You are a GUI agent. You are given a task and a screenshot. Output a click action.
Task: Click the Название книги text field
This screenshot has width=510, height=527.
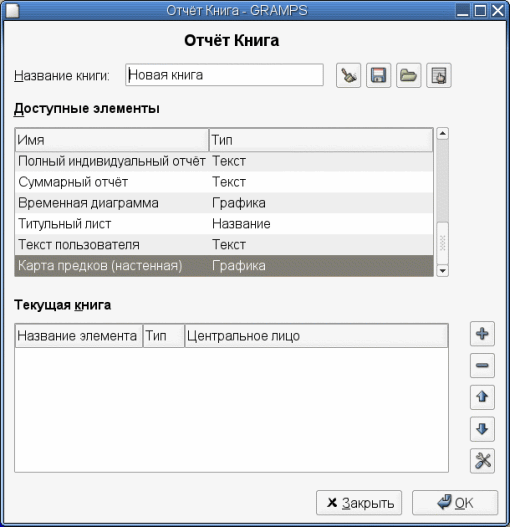pos(224,75)
